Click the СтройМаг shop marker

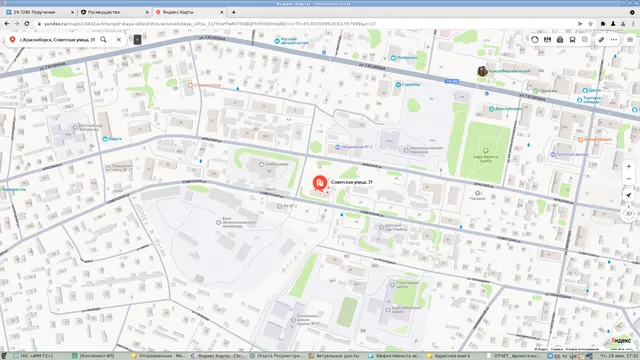(x=398, y=84)
